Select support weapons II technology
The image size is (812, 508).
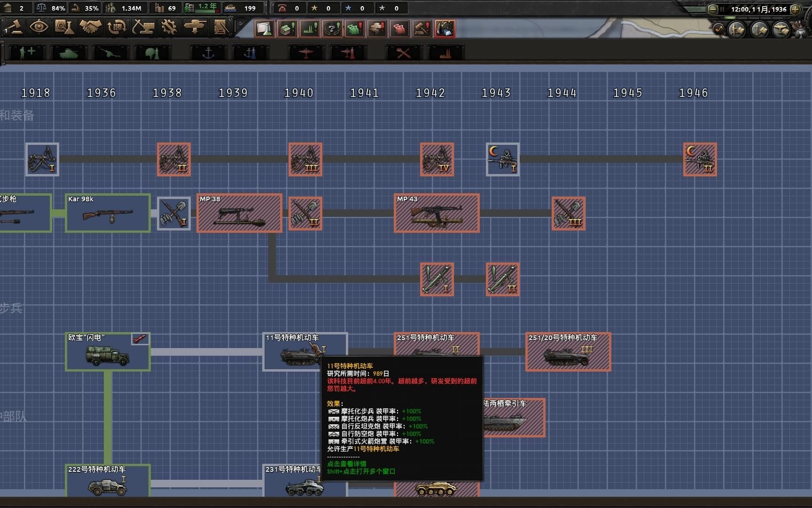[174, 159]
